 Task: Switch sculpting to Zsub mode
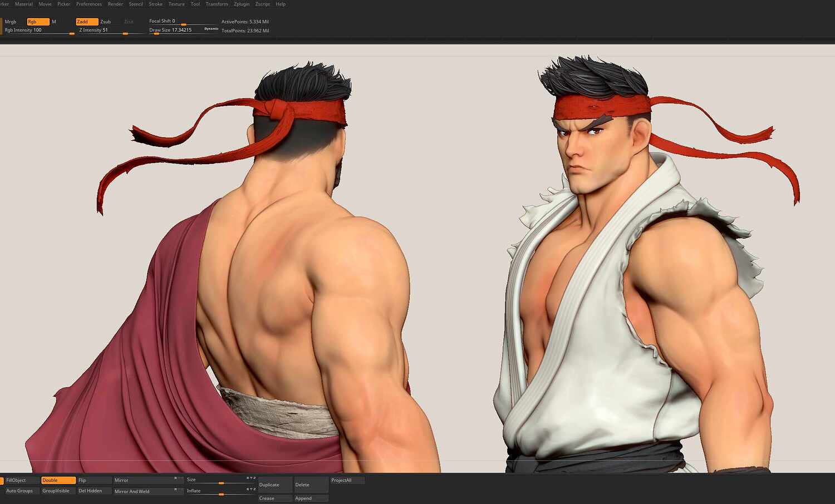(x=105, y=22)
